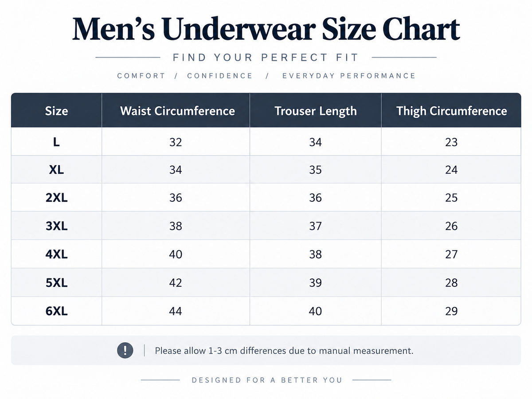Click waist value 32 for size L

click(x=176, y=142)
